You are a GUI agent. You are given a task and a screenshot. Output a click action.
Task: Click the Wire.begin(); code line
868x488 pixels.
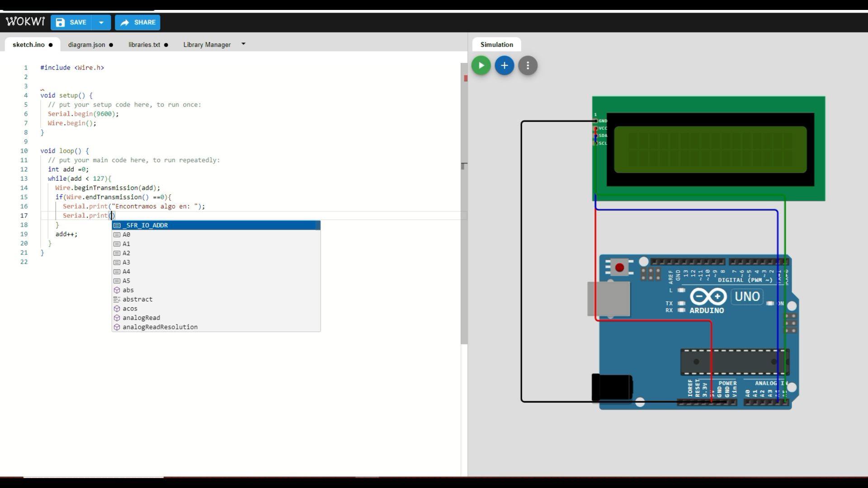[72, 123]
